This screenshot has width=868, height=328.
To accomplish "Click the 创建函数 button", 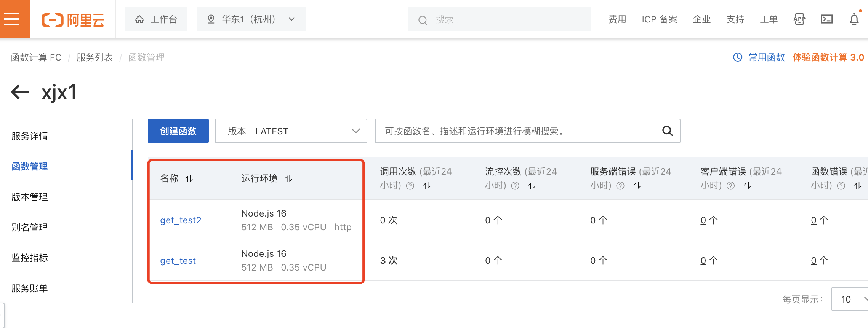I will [x=178, y=131].
